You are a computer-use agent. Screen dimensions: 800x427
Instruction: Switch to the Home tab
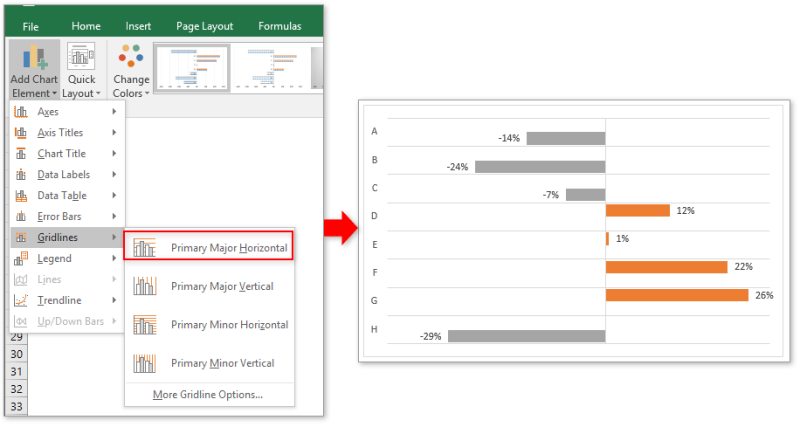(x=86, y=26)
